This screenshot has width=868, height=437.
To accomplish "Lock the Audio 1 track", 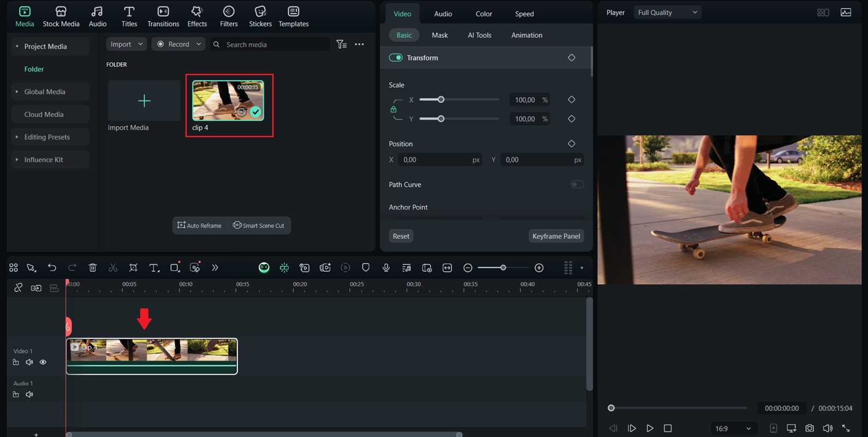I will (x=16, y=394).
